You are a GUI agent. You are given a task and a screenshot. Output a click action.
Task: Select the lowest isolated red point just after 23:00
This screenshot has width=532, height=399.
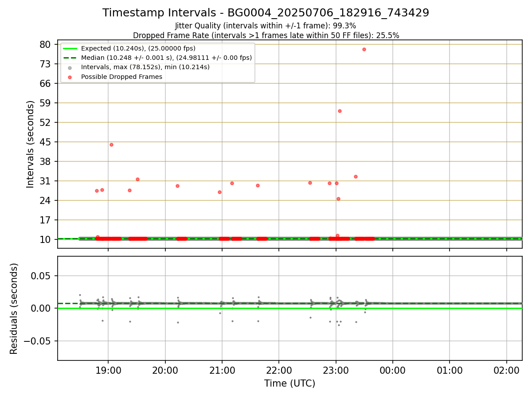coord(338,199)
